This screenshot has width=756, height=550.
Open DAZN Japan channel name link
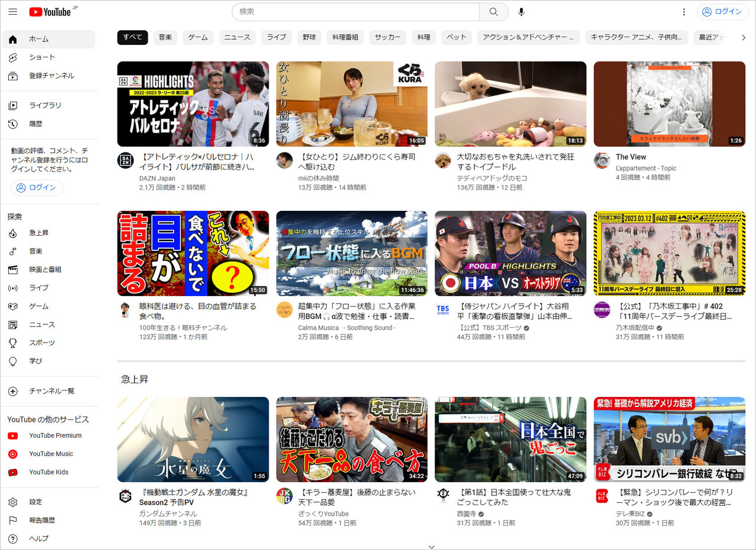157,178
